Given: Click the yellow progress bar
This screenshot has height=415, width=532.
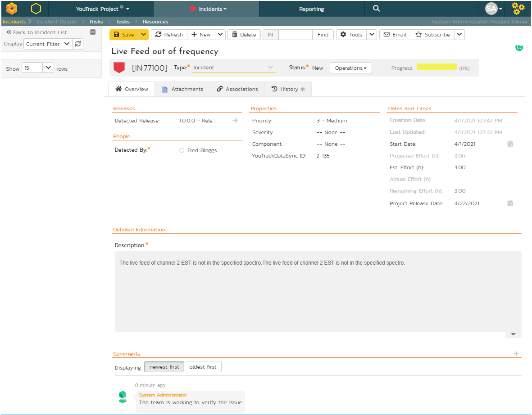Looking at the screenshot, I should point(437,67).
